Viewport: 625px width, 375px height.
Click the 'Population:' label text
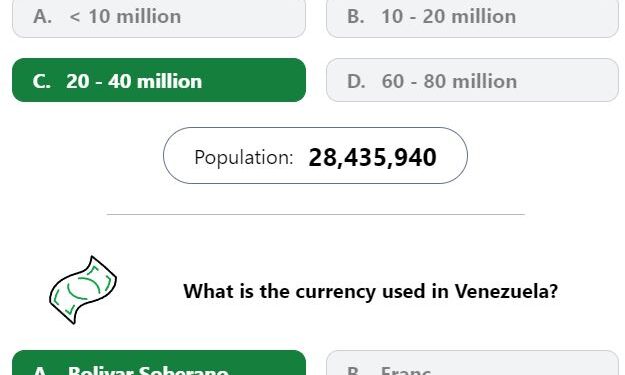coord(244,157)
